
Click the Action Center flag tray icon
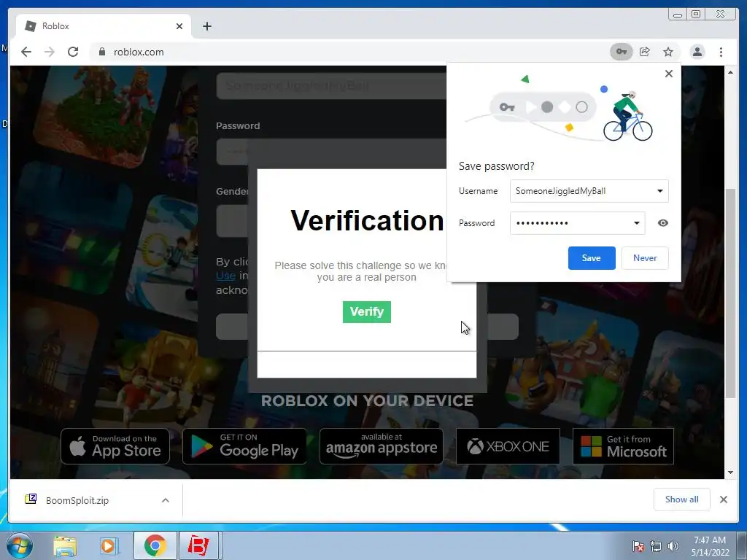(x=638, y=546)
